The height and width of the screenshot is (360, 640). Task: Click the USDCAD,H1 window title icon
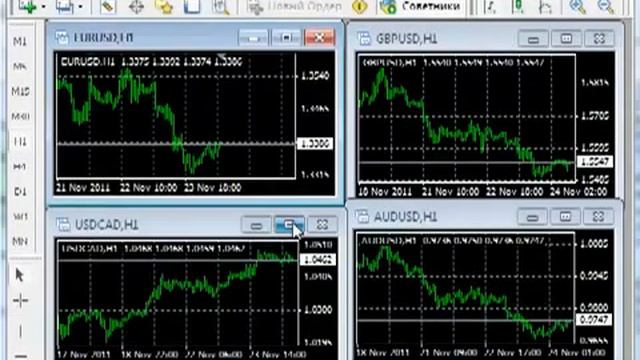click(63, 224)
